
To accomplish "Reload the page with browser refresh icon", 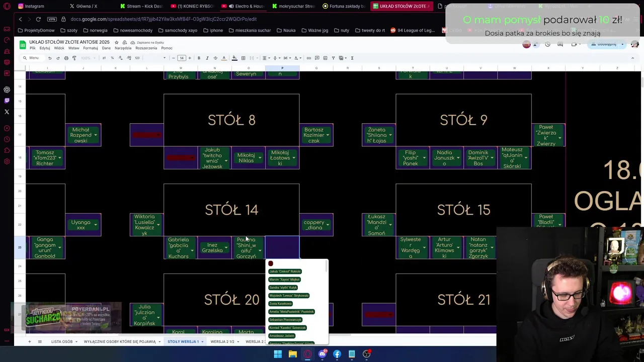I will [38, 19].
